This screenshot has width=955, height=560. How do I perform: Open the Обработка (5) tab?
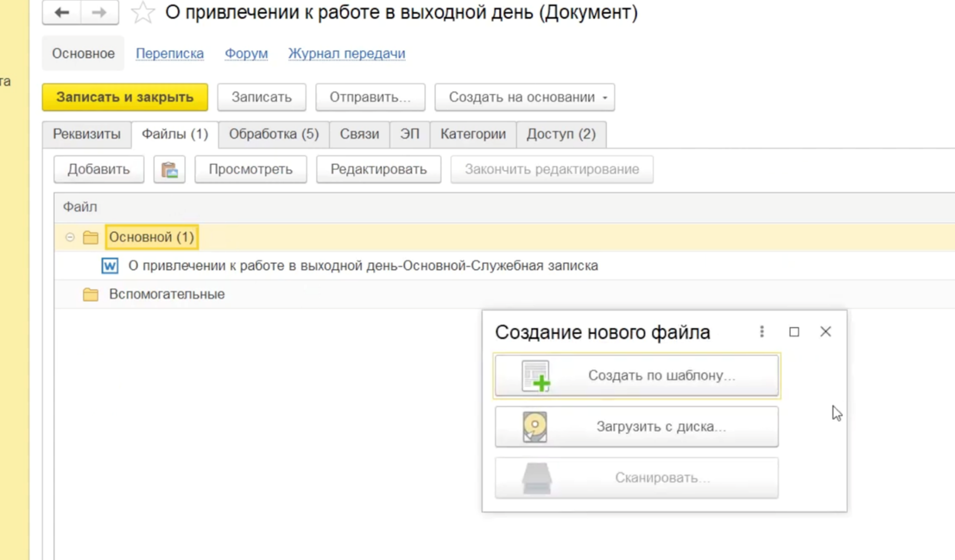(x=274, y=134)
